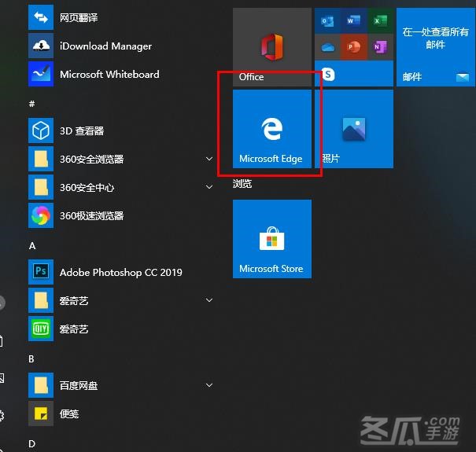This screenshot has width=476, height=452.
Task: Click the text label Microsoft Whiteboard
Action: [x=109, y=75]
